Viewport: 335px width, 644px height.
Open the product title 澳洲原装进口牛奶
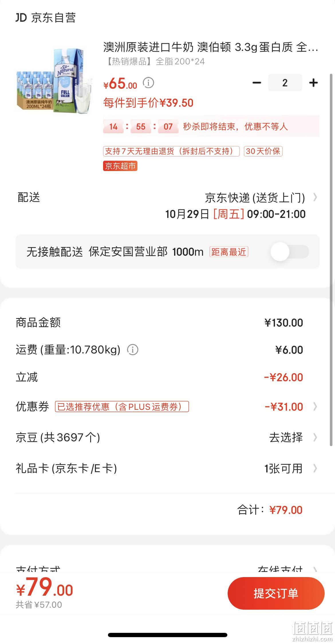211,47
